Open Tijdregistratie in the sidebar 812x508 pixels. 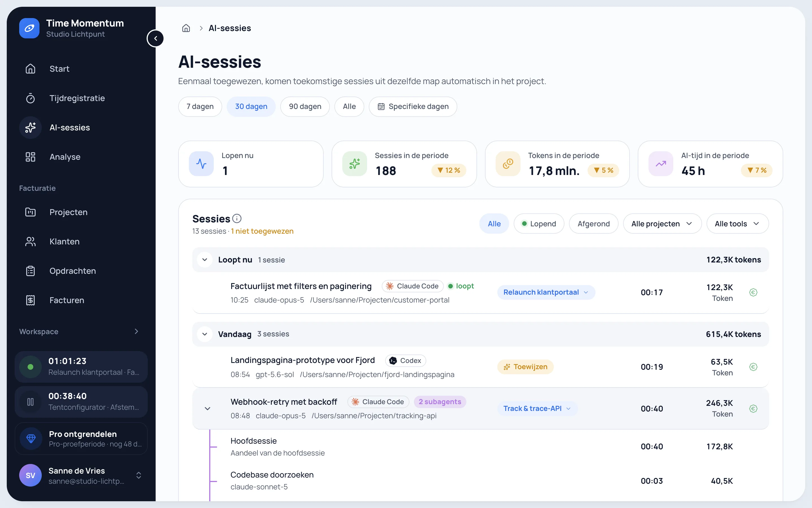click(x=81, y=98)
